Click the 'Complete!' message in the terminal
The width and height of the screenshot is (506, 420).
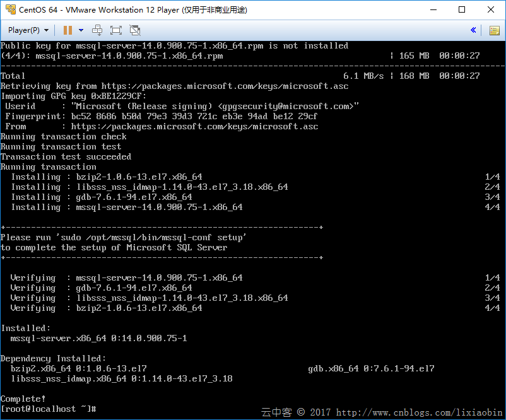[x=23, y=399]
